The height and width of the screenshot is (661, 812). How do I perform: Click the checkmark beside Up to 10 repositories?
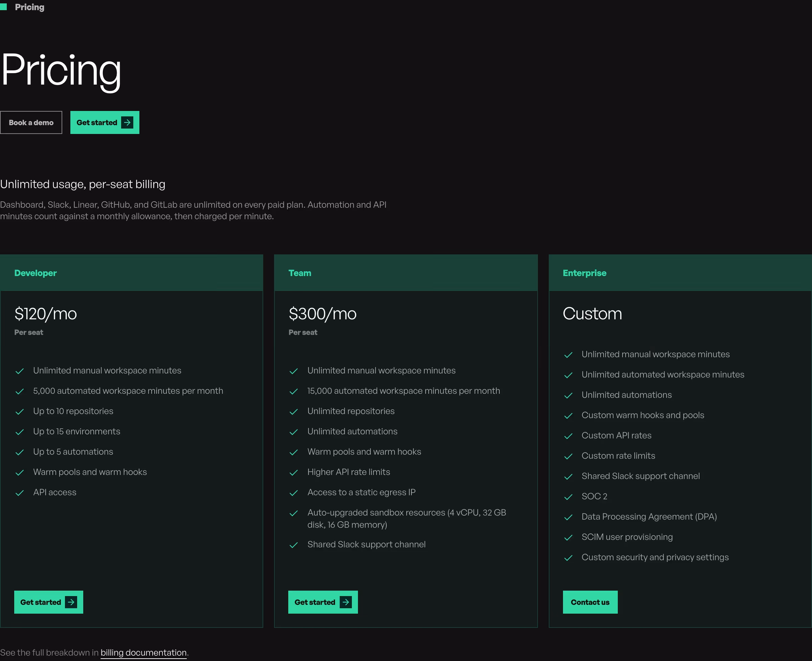[x=19, y=412]
